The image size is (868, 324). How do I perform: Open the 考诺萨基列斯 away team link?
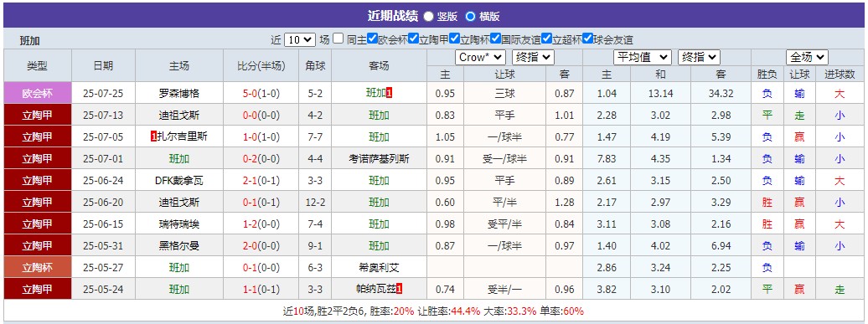tap(380, 159)
